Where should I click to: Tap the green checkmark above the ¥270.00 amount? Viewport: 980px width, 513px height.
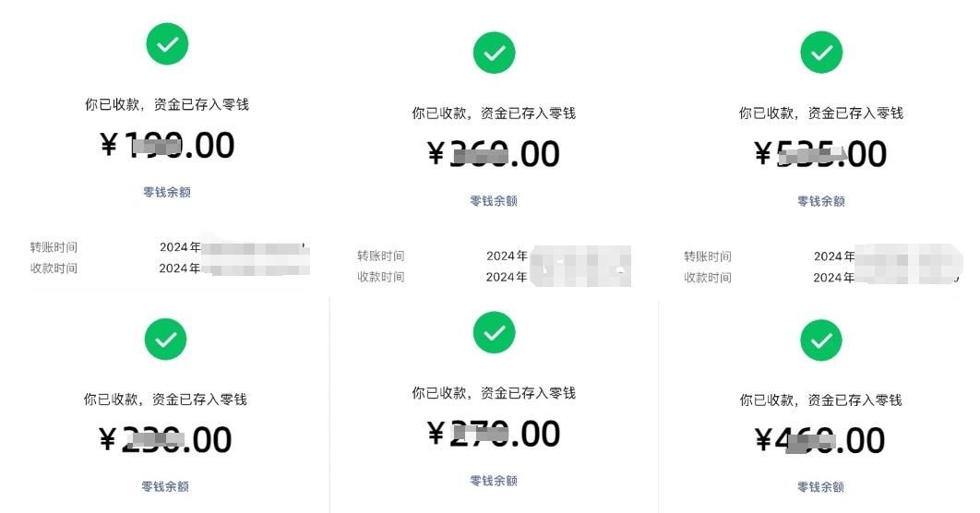tap(494, 332)
